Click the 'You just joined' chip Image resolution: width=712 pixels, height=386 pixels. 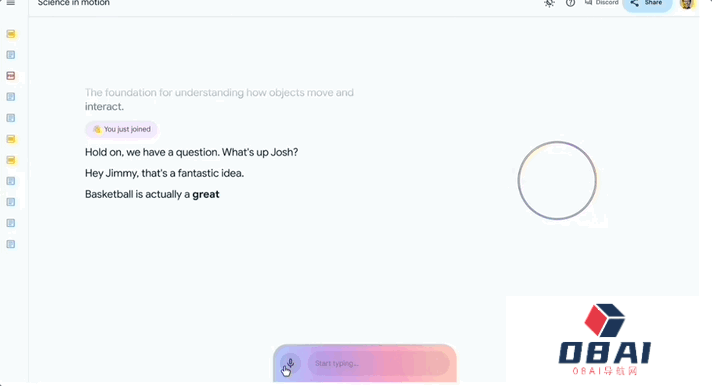click(121, 129)
